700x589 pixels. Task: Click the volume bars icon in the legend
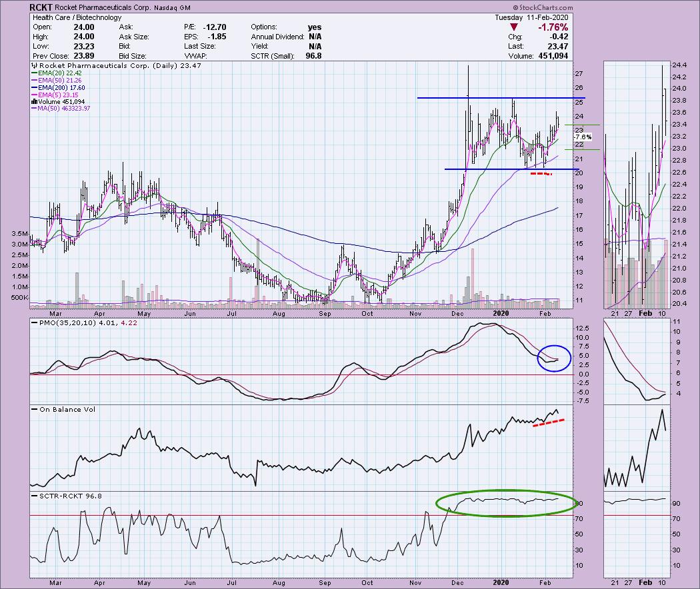(35, 102)
